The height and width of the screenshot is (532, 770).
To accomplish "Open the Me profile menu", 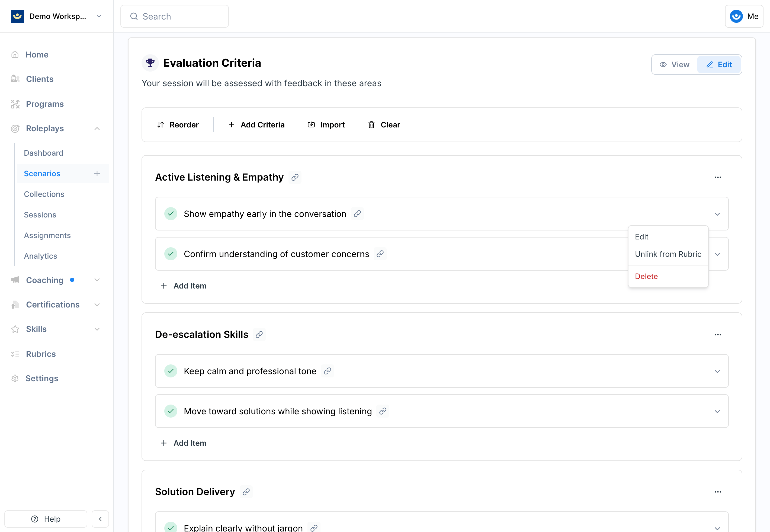I will click(744, 16).
